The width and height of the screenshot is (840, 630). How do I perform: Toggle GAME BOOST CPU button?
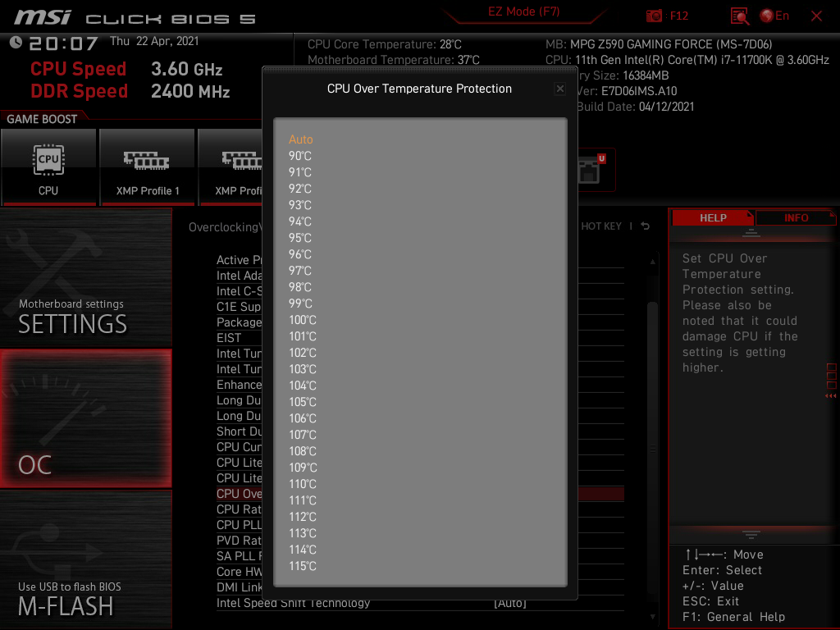(48, 167)
